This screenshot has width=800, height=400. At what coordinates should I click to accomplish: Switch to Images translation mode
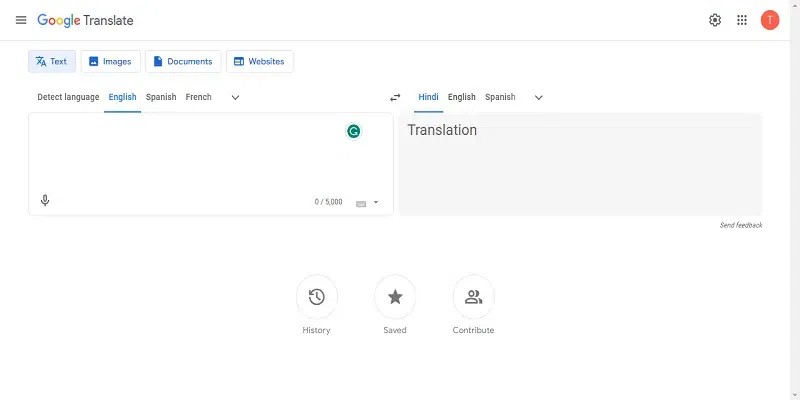[x=111, y=61]
